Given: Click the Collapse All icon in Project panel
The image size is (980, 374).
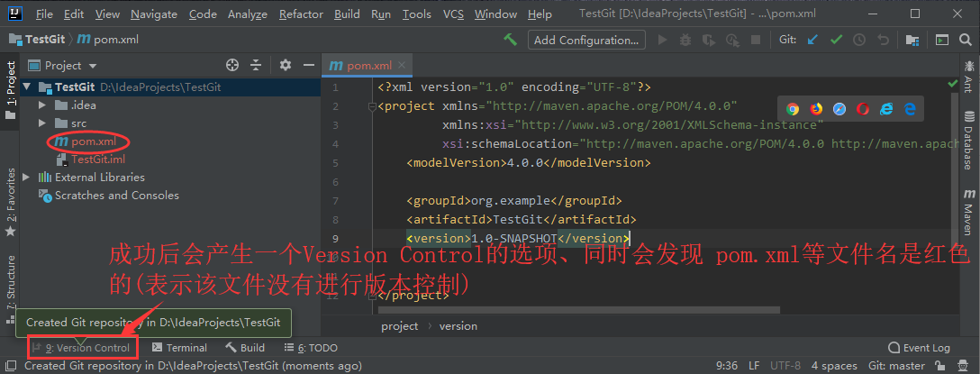Looking at the screenshot, I should pyautogui.click(x=256, y=65).
